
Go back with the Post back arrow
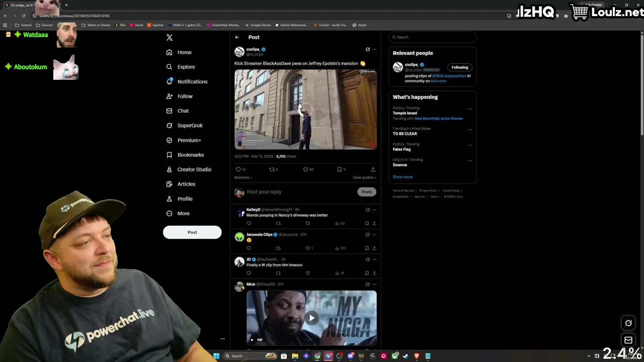[237, 37]
